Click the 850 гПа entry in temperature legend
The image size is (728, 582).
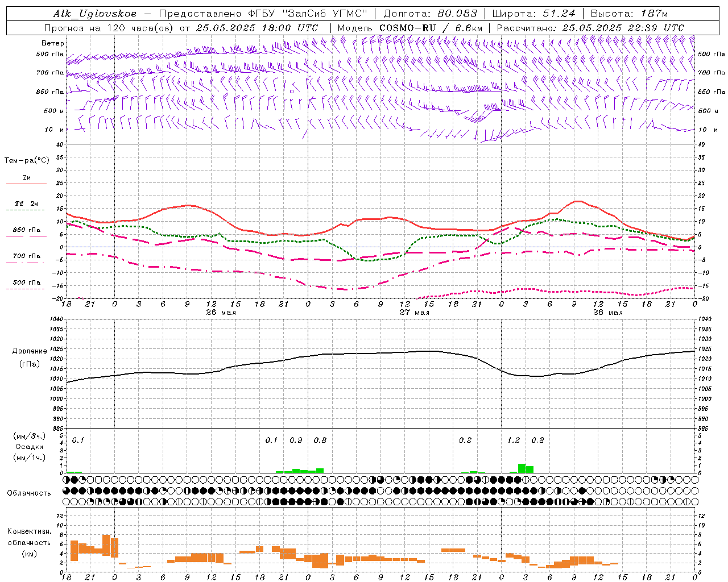pos(26,230)
